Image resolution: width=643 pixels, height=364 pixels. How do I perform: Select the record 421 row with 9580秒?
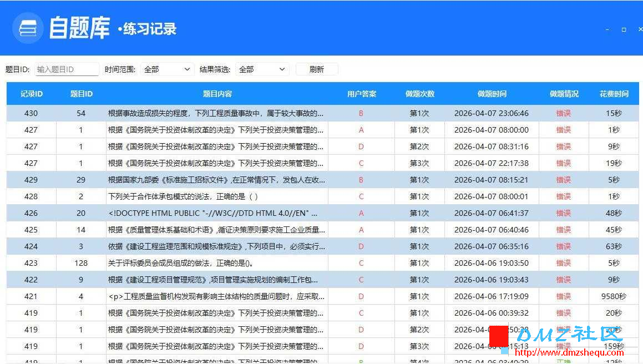point(322,296)
